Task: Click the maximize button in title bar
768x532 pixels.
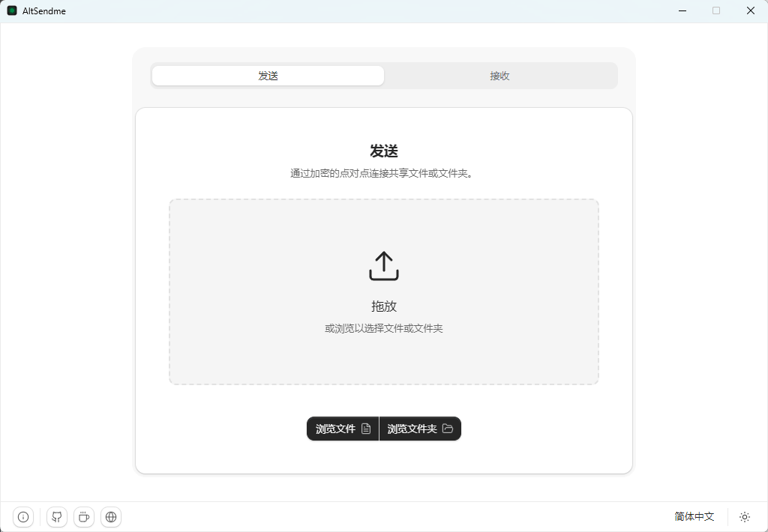Action: [x=716, y=10]
